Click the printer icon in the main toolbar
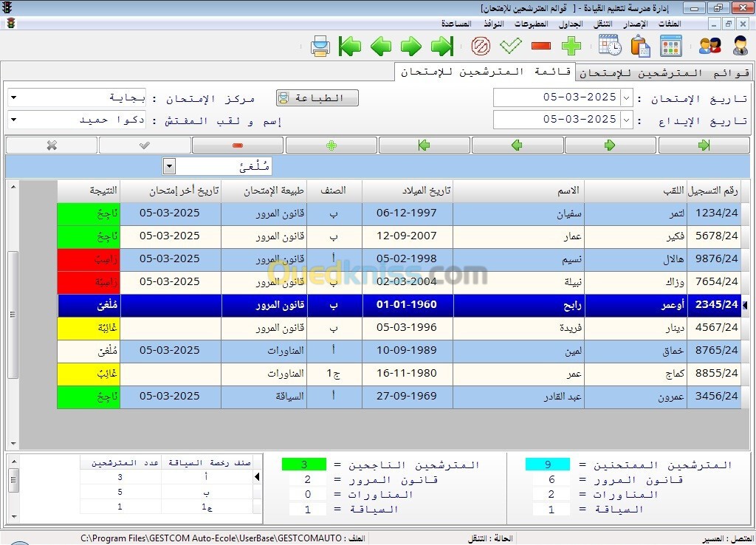 coord(320,47)
